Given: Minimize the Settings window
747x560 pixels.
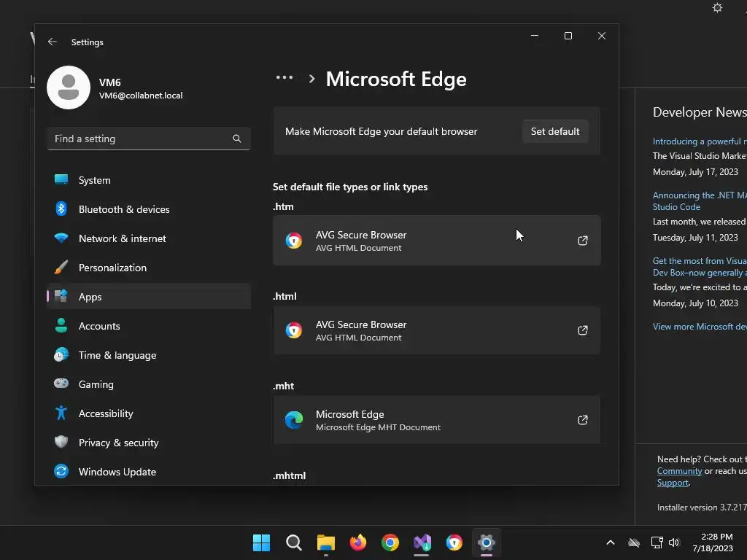Looking at the screenshot, I should point(535,36).
